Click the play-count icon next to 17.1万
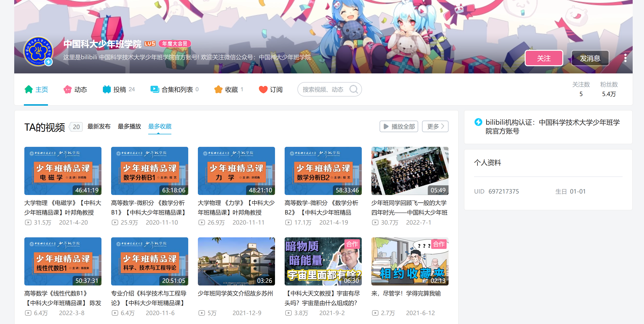The image size is (644, 324). point(288,222)
